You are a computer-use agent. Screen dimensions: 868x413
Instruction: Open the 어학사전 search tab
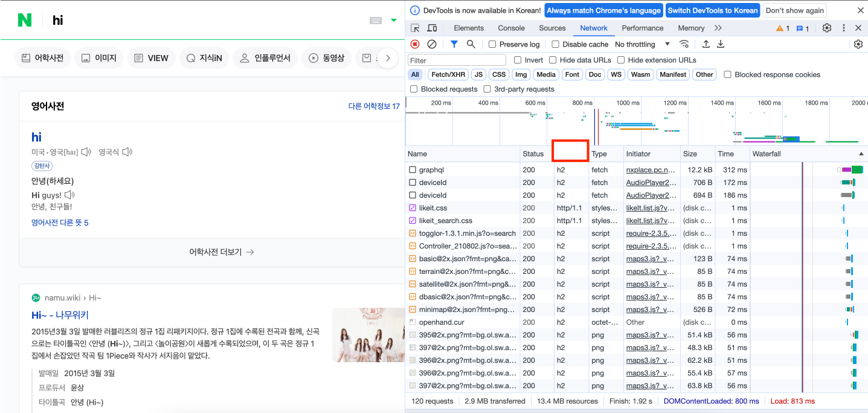pos(42,58)
